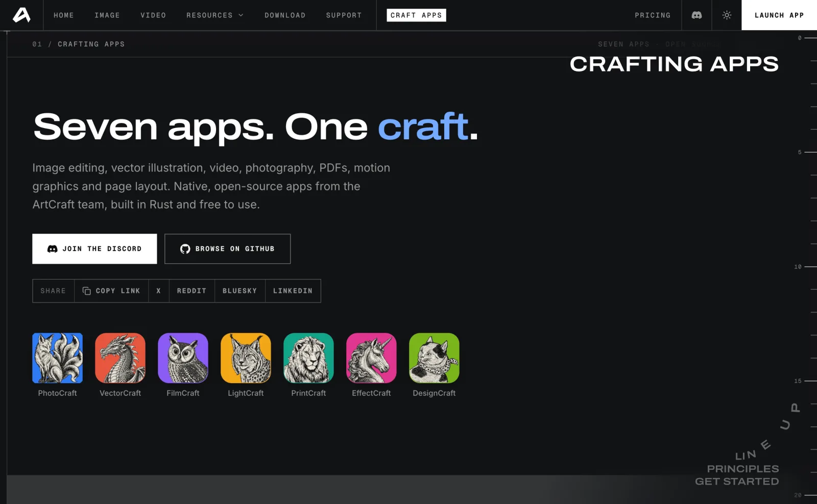
Task: Click the DesignCraft label text
Action: pos(434,393)
